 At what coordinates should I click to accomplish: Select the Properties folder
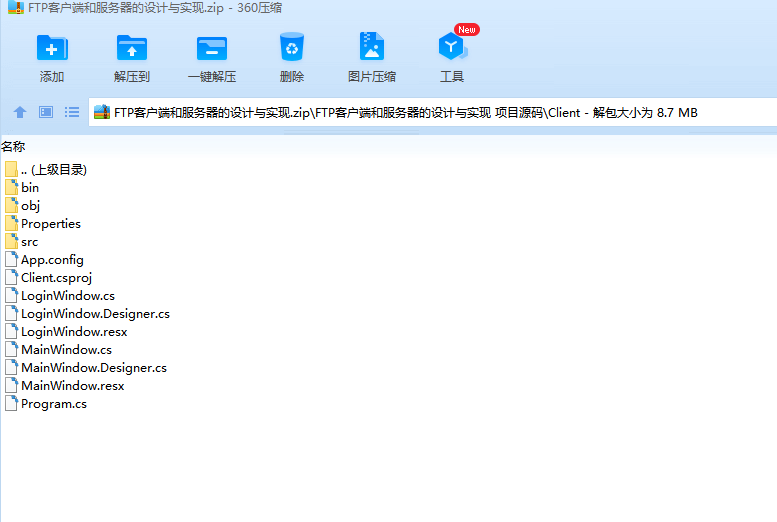pos(43,224)
